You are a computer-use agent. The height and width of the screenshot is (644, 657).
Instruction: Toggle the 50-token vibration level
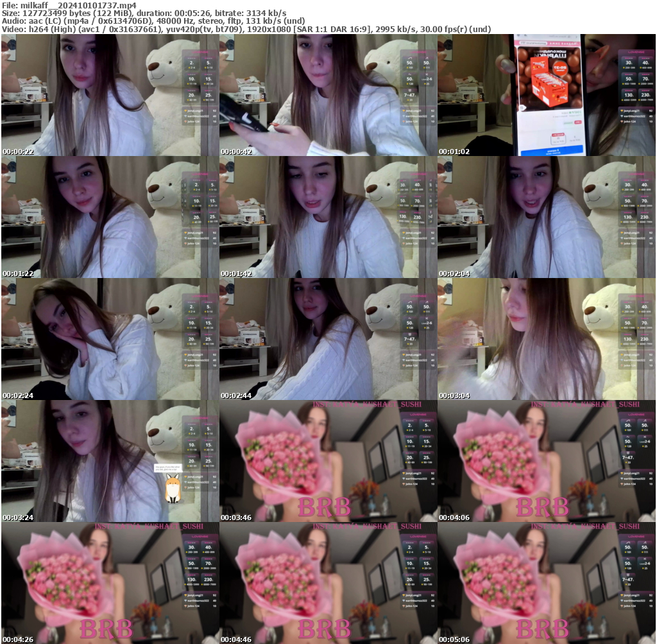pos(628,78)
